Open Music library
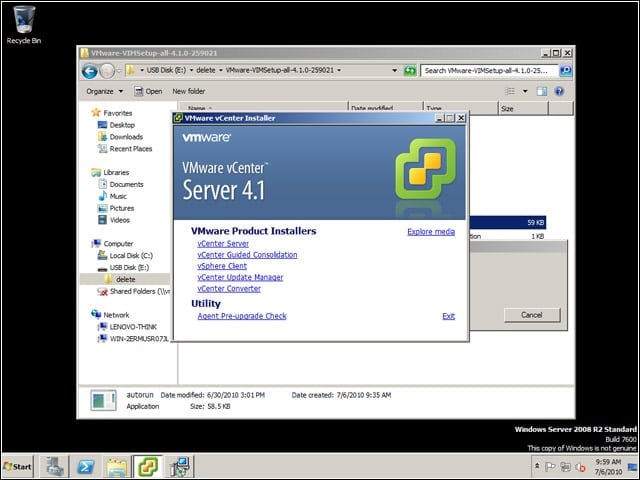Screen dimensions: 640x480 click(113, 196)
